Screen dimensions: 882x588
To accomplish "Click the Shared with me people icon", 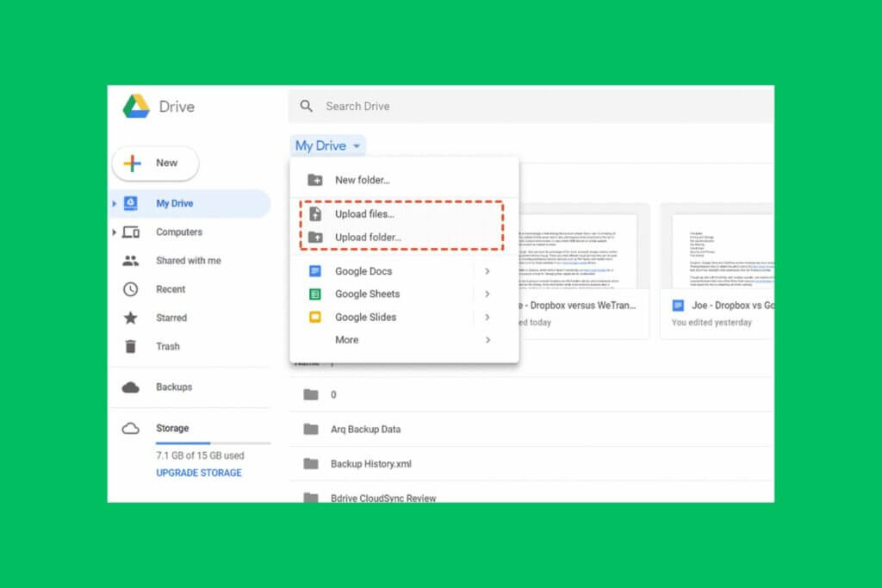I will click(131, 261).
